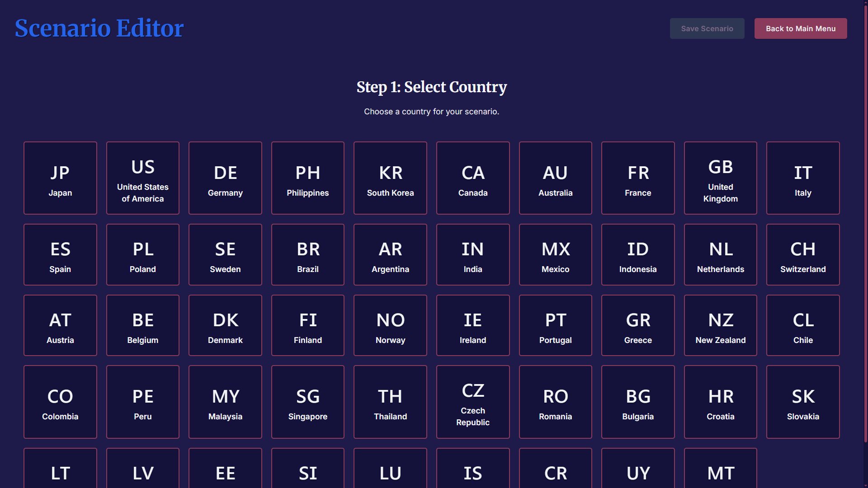Screen dimensions: 868x488
Task: Select Brazil from the country grid
Action: [308, 255]
